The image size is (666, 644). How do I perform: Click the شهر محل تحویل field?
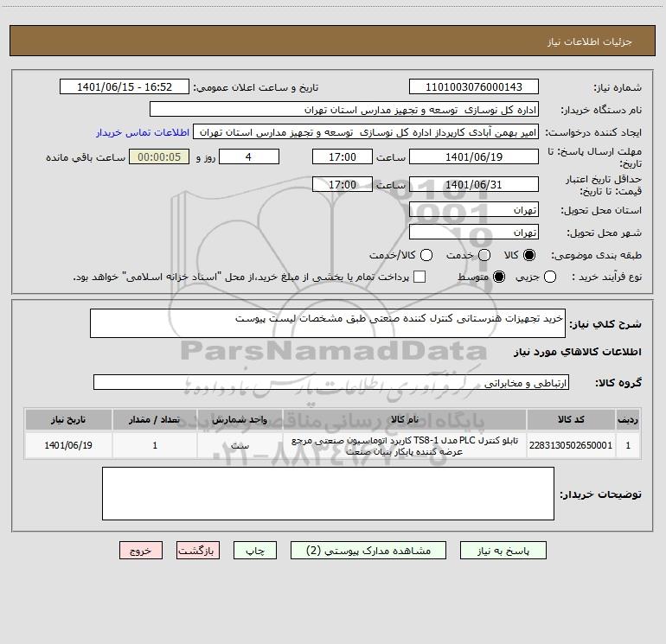click(x=474, y=233)
